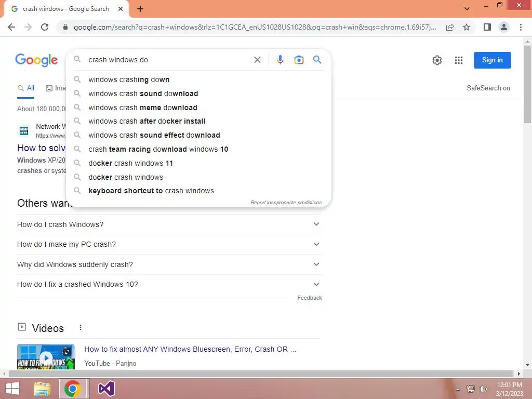Select suggestion 'windows crash sound download'
The image size is (532, 399).
tap(198, 94)
